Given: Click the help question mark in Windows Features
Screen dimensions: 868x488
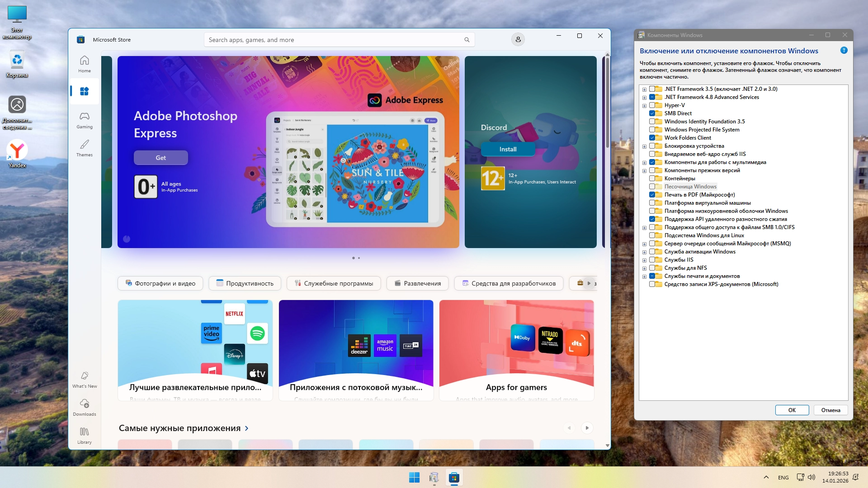Looking at the screenshot, I should (844, 51).
